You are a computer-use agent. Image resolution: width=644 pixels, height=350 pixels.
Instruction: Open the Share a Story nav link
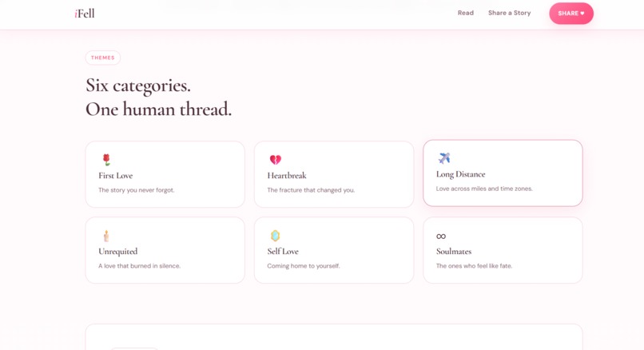(509, 13)
